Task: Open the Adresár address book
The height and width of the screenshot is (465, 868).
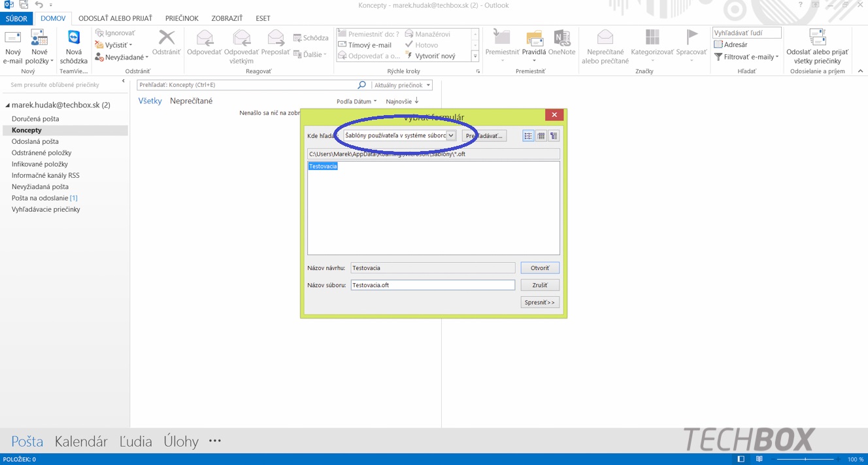Action: pos(731,44)
